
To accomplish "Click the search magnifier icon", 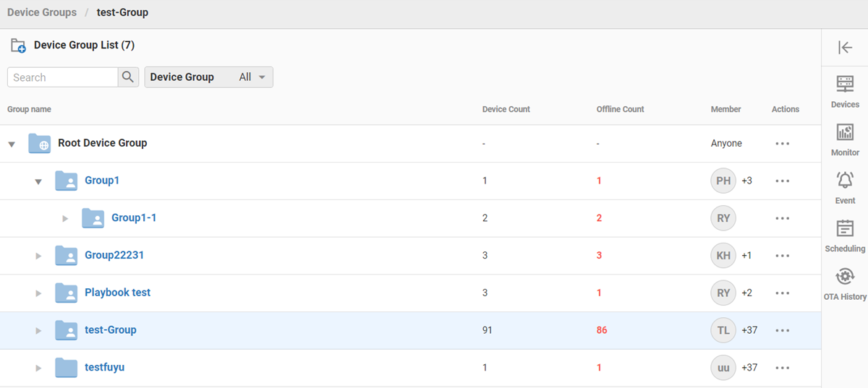I will 128,77.
